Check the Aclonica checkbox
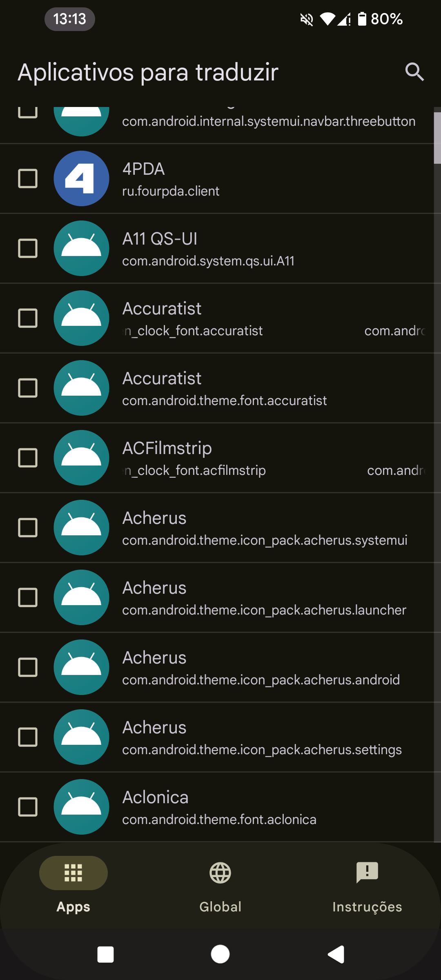The width and height of the screenshot is (441, 980). (x=27, y=807)
